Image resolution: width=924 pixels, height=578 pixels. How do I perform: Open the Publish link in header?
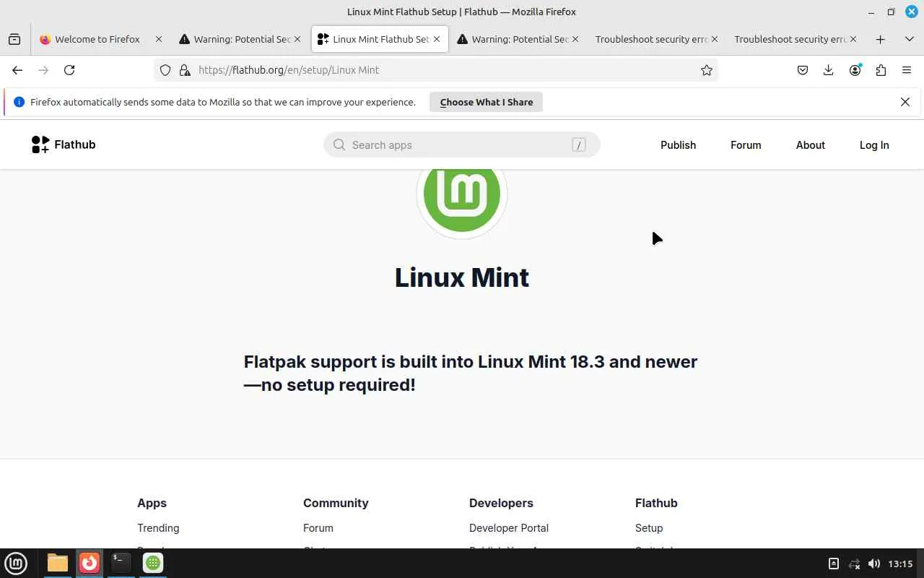678,145
